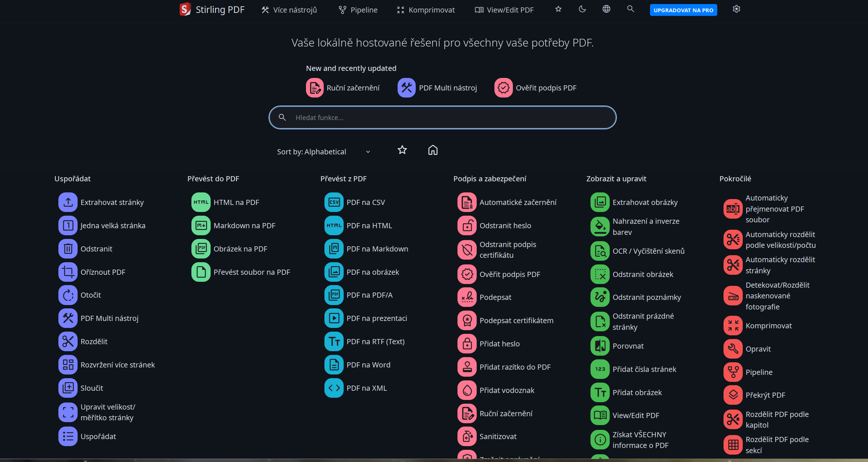Click the UPGRADOVAT NA PRO button
Viewport: 868px width, 462px height.
683,10
